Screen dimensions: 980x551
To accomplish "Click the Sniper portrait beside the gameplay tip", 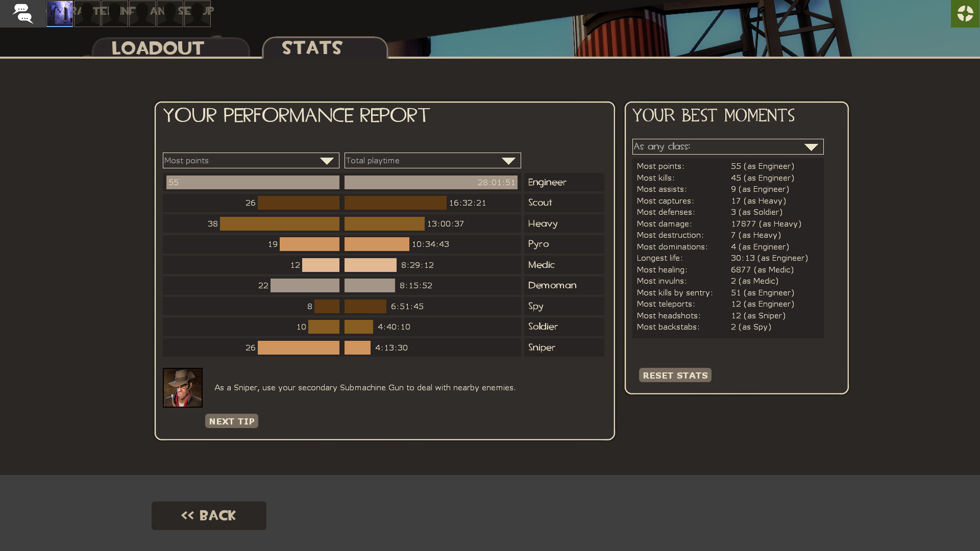I will 182,388.
